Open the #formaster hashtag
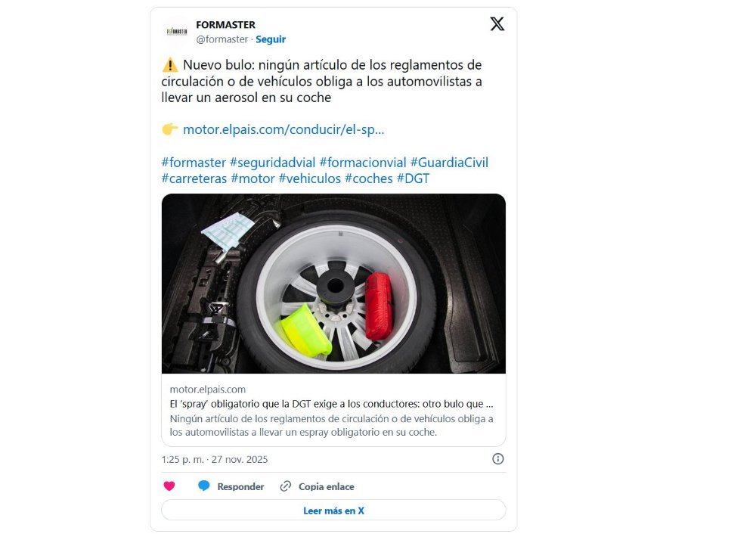The height and width of the screenshot is (537, 756). [x=194, y=163]
